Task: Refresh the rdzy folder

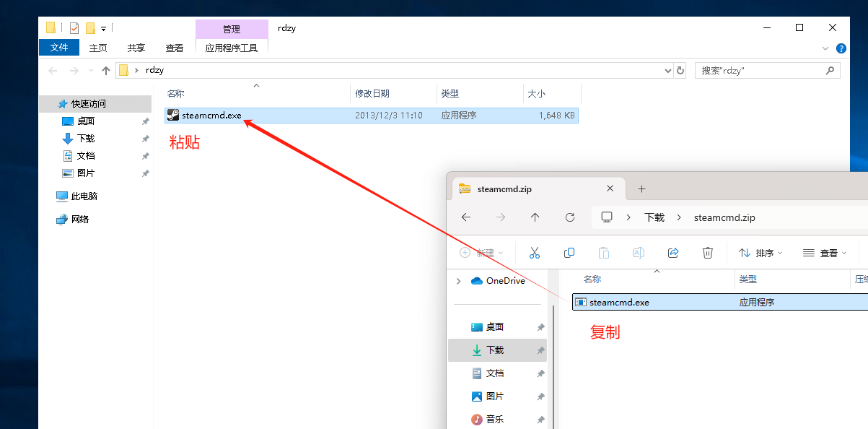Action: tap(680, 71)
